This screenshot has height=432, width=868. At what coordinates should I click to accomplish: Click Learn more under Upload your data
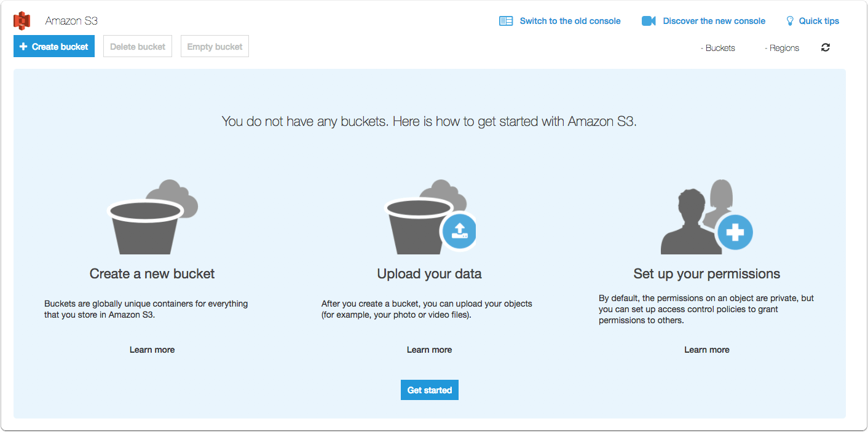429,349
